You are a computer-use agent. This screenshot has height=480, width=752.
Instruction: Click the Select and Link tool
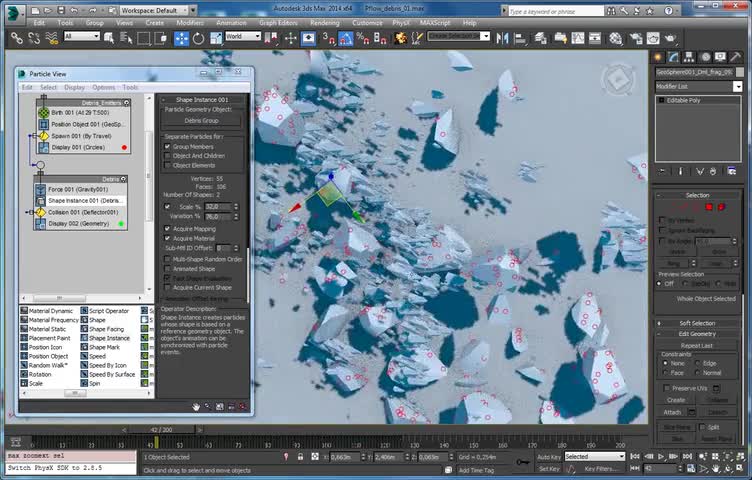pos(17,38)
